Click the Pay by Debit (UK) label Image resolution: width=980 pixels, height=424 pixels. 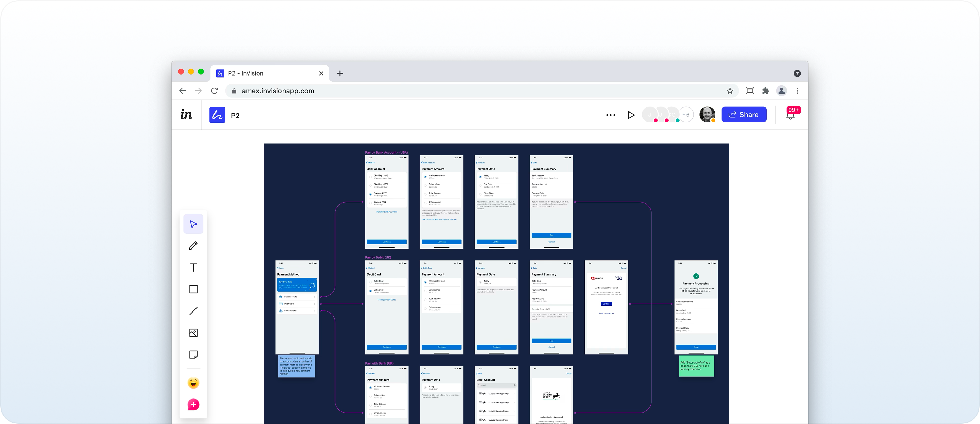[378, 257]
